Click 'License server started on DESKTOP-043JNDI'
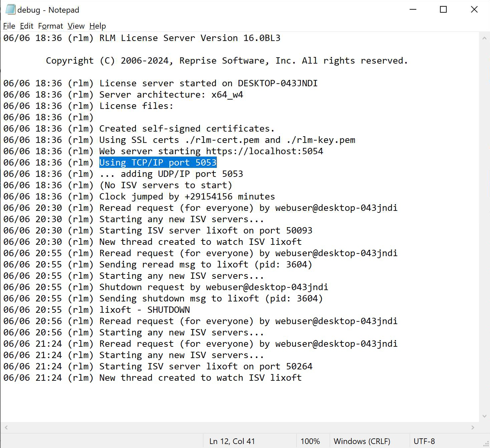 coord(208,83)
